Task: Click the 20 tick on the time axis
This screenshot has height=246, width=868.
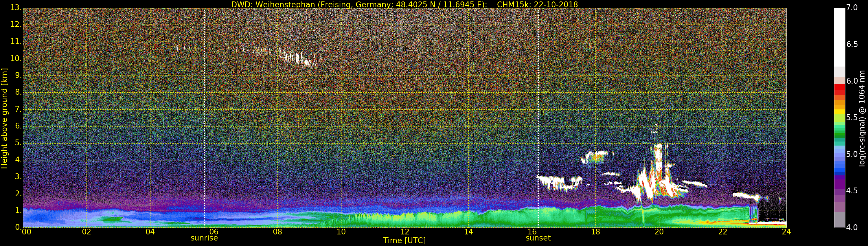Action: (659, 232)
